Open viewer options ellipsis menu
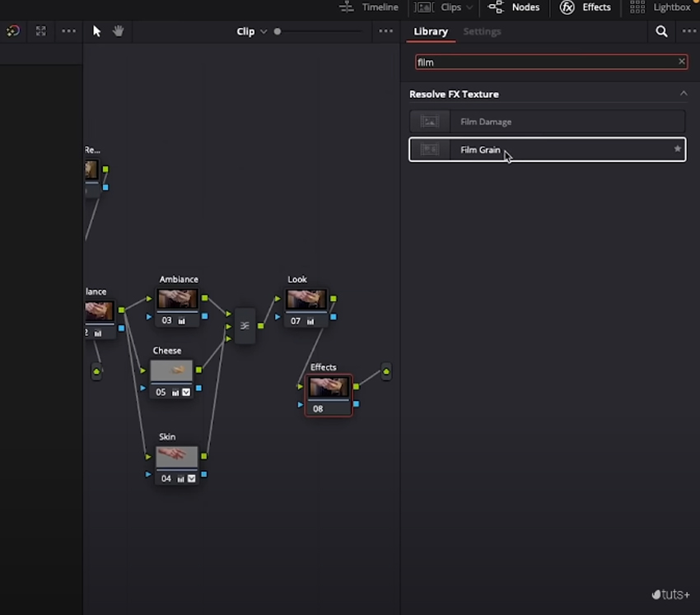700x615 pixels. coord(68,30)
